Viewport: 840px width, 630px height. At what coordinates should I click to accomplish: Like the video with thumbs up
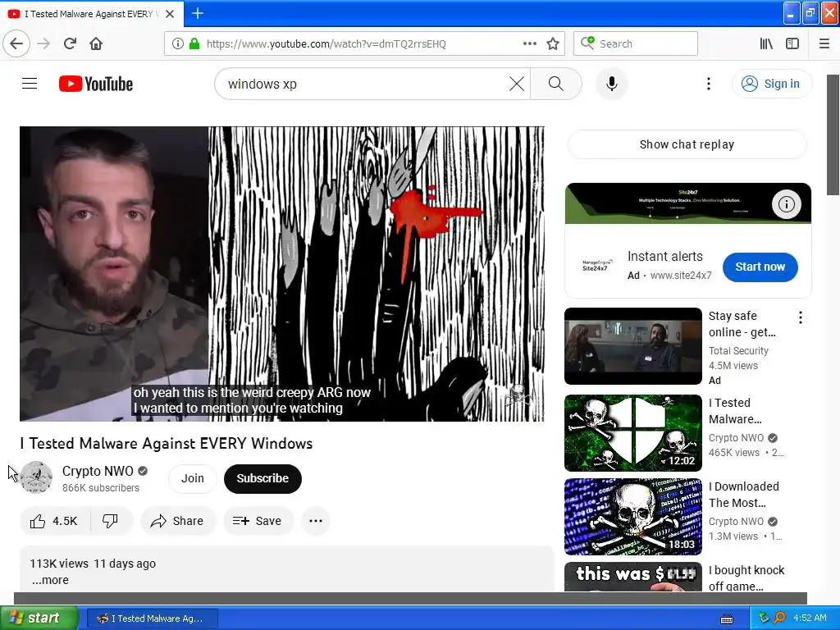coord(55,521)
